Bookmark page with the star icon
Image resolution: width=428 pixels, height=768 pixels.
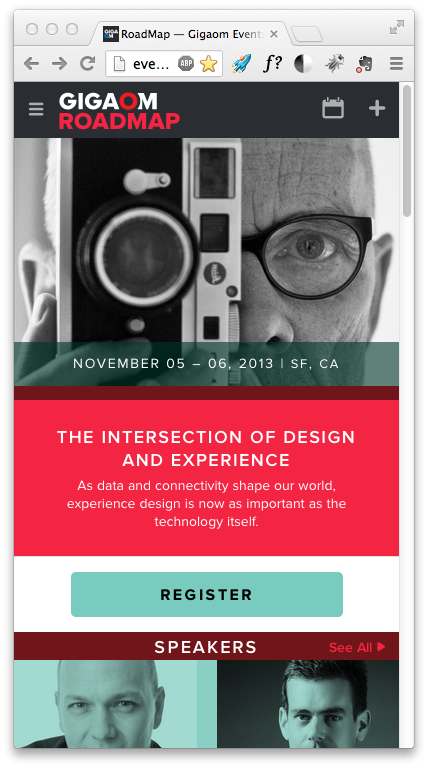click(208, 64)
